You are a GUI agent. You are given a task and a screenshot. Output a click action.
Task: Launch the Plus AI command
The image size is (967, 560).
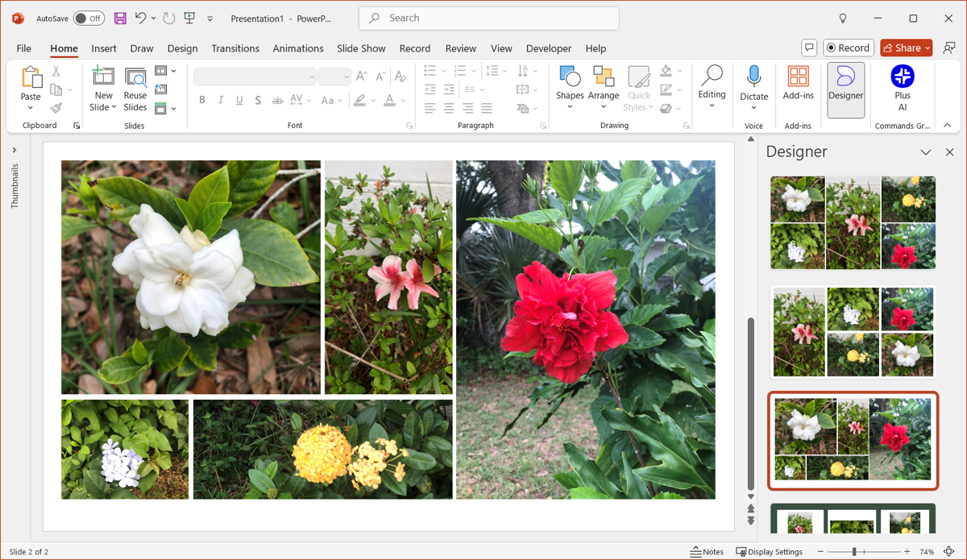pyautogui.click(x=902, y=83)
